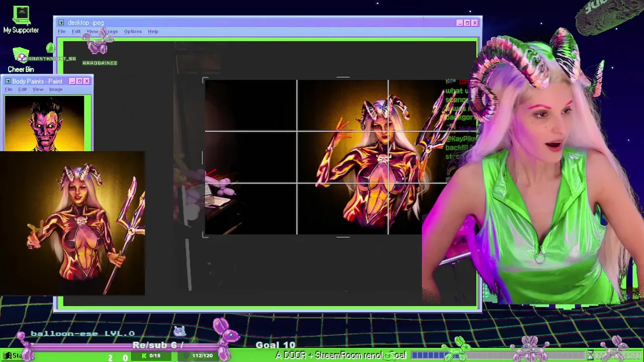Click the Start button on the taskbar

13,356
